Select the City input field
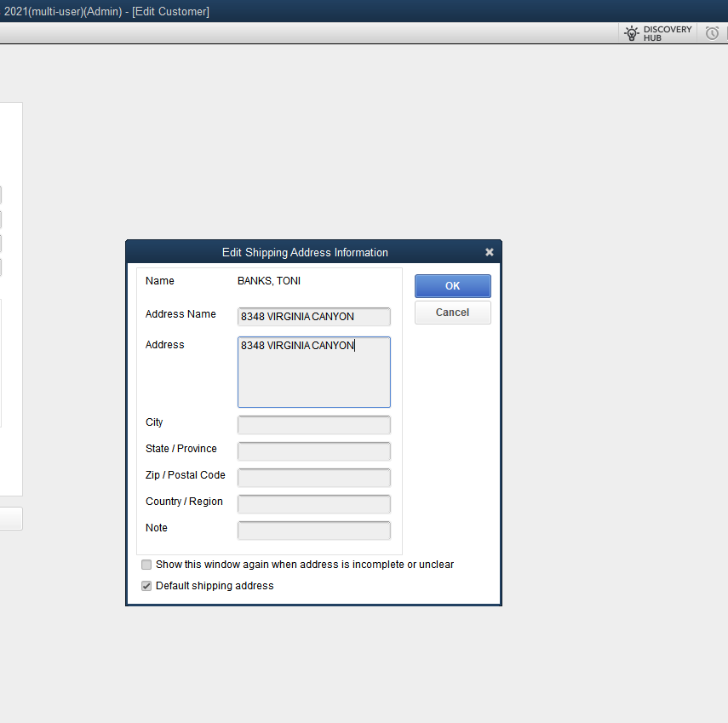Screen dimensions: 728x723 coord(313,425)
